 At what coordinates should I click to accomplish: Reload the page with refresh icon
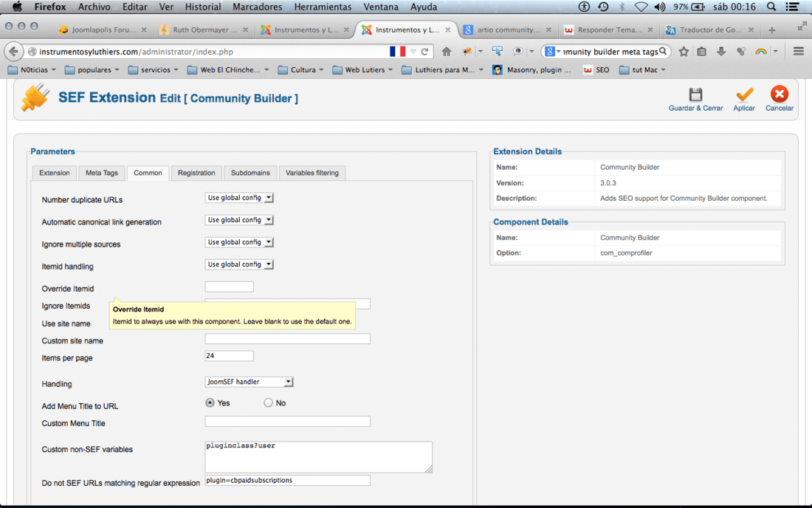click(424, 52)
